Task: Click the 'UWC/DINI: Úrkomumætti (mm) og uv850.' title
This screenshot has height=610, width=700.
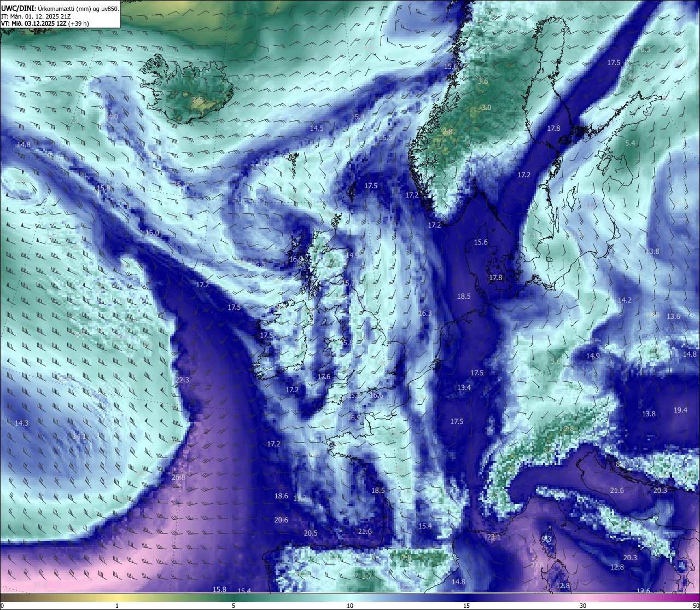Action: pyautogui.click(x=60, y=8)
